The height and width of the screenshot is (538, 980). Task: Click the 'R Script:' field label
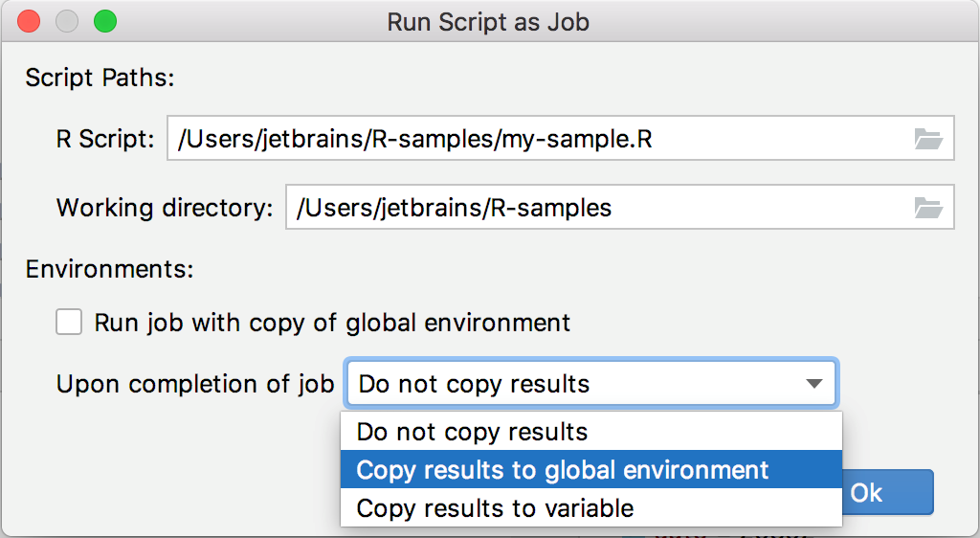pos(105,140)
